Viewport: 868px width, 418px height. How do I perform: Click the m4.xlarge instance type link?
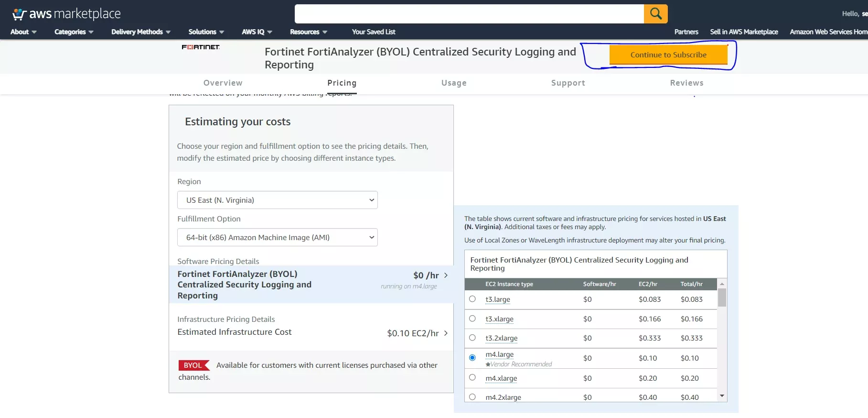pyautogui.click(x=501, y=378)
